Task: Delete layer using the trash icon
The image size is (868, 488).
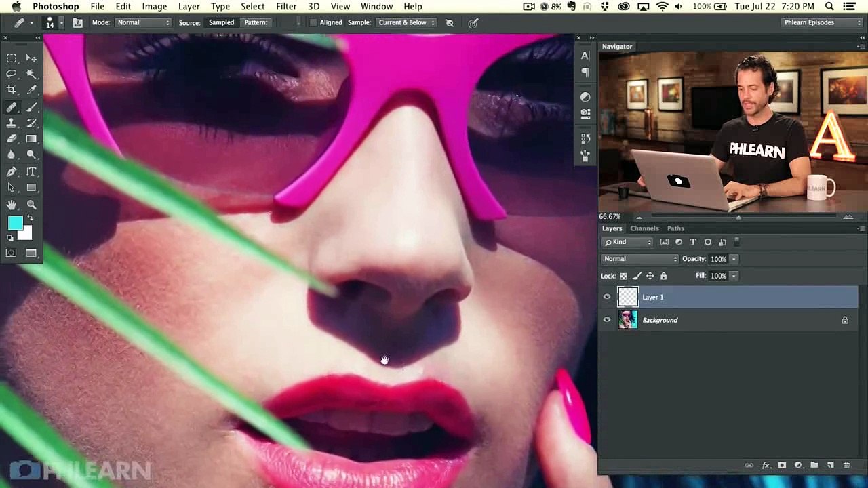Action: click(x=846, y=466)
